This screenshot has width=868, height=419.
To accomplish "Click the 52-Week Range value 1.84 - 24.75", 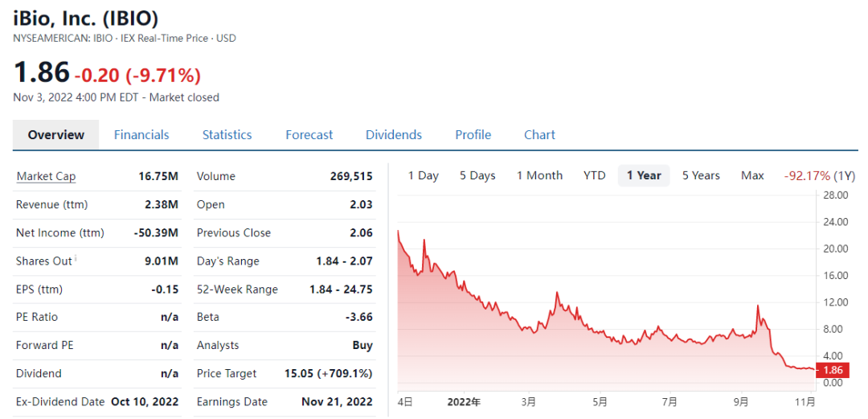I will click(342, 290).
